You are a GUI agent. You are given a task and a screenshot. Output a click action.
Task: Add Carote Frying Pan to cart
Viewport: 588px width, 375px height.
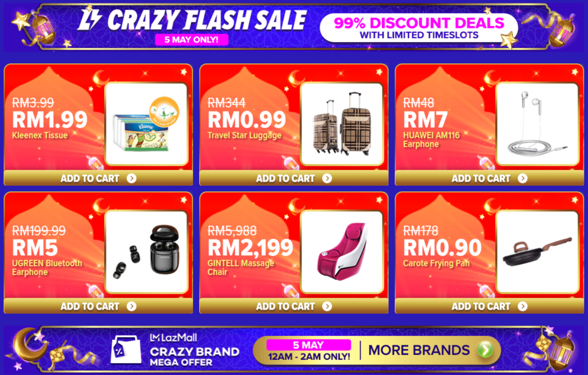click(x=489, y=306)
